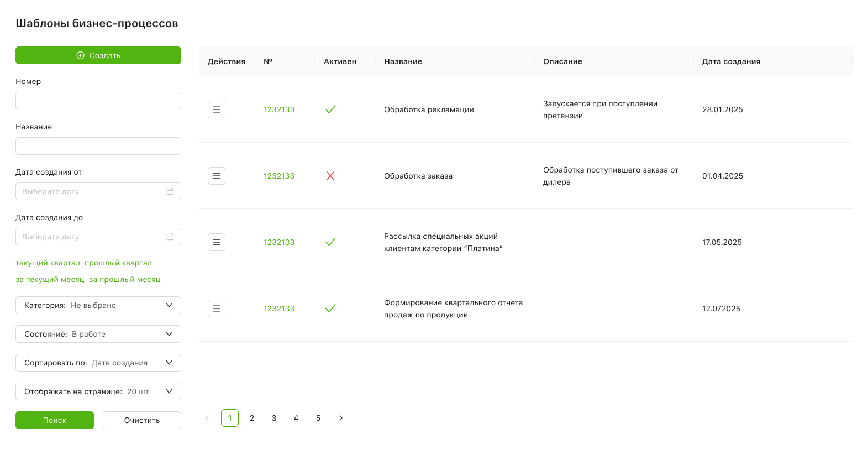Click green checkmark in Обработка рекламации row
This screenshot has height=465, width=868.
tap(330, 109)
